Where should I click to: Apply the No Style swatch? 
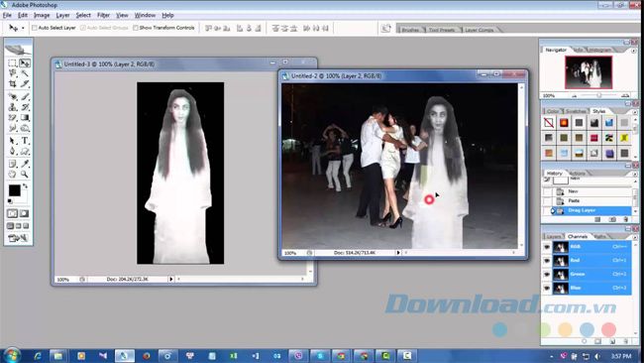coord(549,123)
